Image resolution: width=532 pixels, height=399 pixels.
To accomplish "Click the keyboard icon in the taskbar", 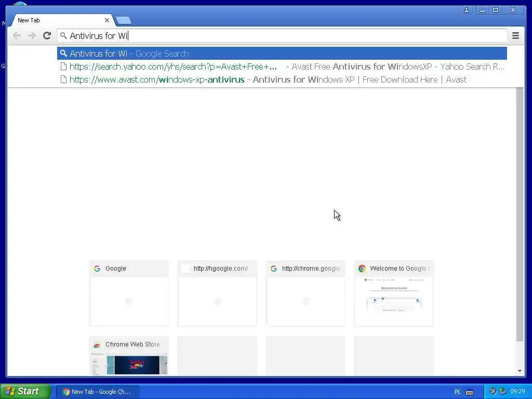I will pyautogui.click(x=470, y=392).
